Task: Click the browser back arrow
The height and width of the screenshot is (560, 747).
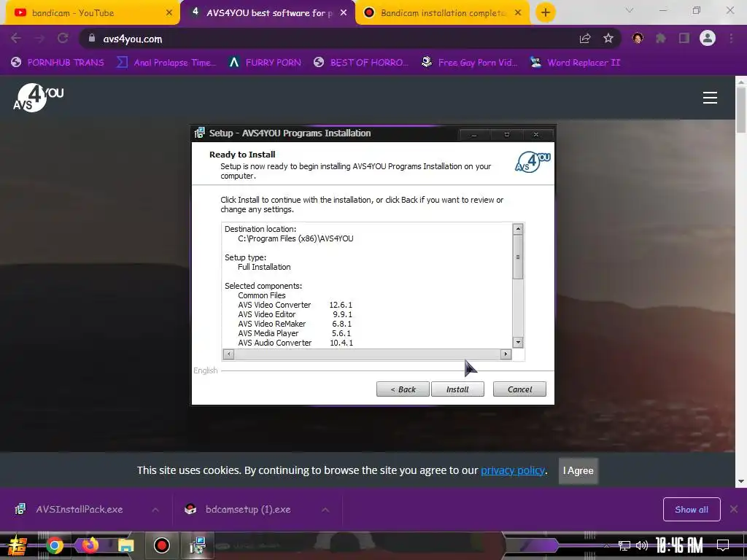Action: (16, 38)
